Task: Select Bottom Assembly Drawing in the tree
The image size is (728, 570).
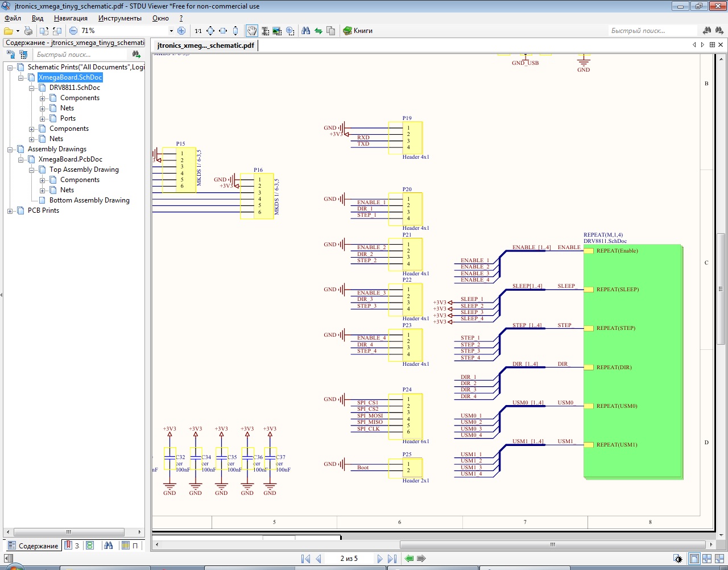Action: pos(89,200)
